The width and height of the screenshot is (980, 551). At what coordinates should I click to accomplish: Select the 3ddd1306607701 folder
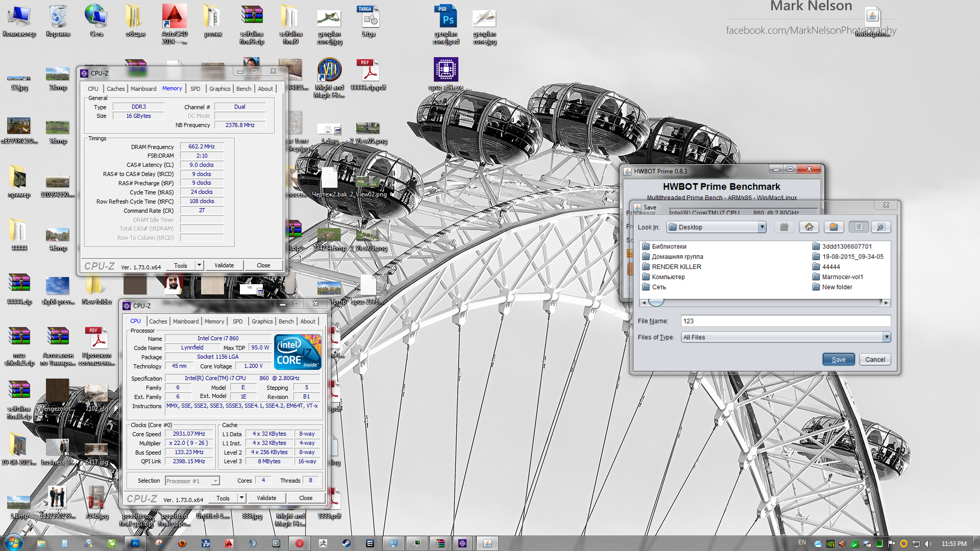click(842, 246)
